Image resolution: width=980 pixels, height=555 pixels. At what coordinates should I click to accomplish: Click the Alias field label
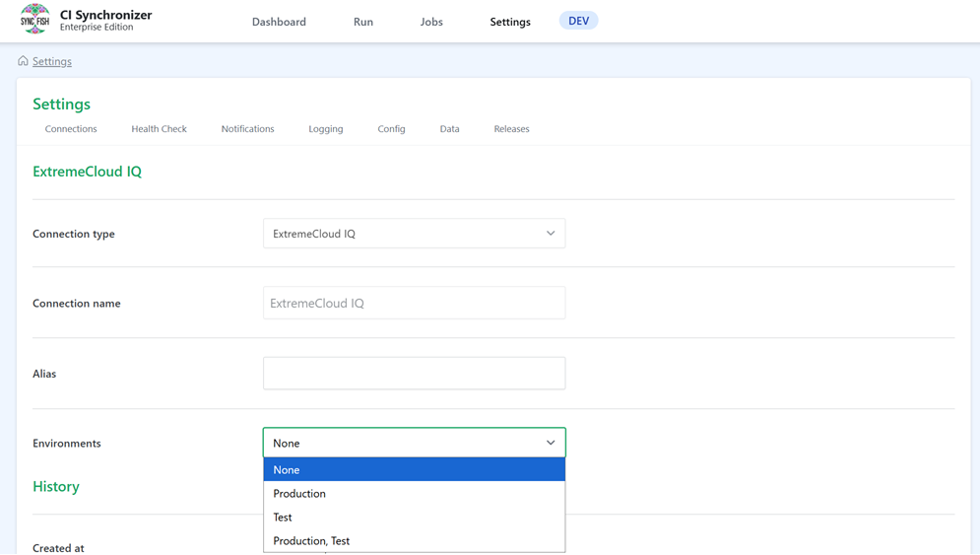[44, 374]
